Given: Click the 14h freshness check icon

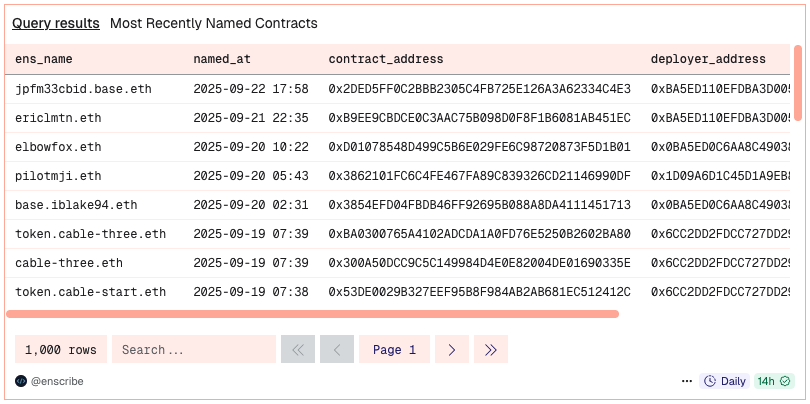Looking at the screenshot, I should tap(786, 381).
